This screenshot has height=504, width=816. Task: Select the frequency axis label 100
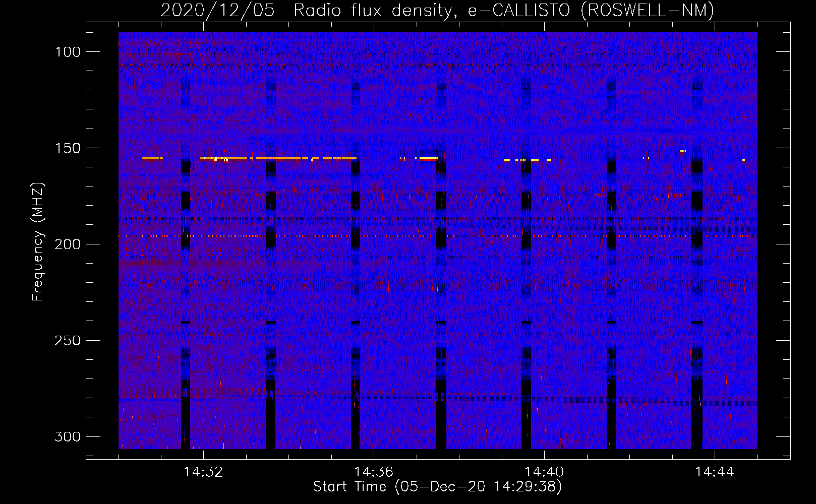(68, 52)
